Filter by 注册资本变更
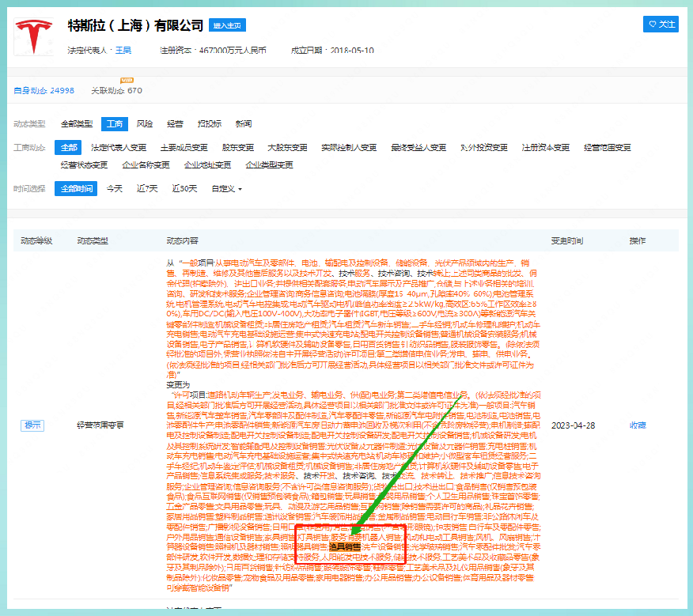Screen dimensions: 693x616 [x=545, y=148]
